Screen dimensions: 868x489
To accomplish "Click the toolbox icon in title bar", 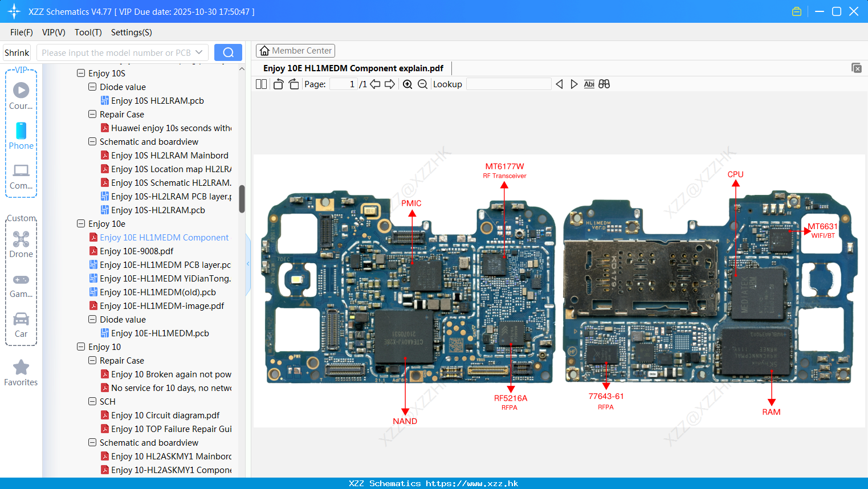I will tap(797, 11).
